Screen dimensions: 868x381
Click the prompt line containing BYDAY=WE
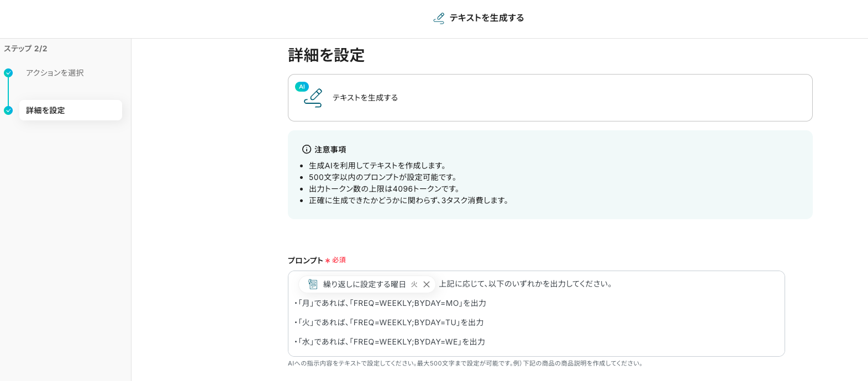pyautogui.click(x=390, y=342)
